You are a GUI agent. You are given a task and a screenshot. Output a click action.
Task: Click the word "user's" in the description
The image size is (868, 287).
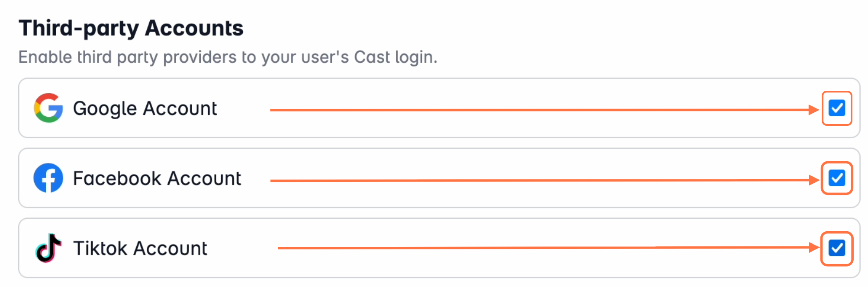click(x=325, y=57)
